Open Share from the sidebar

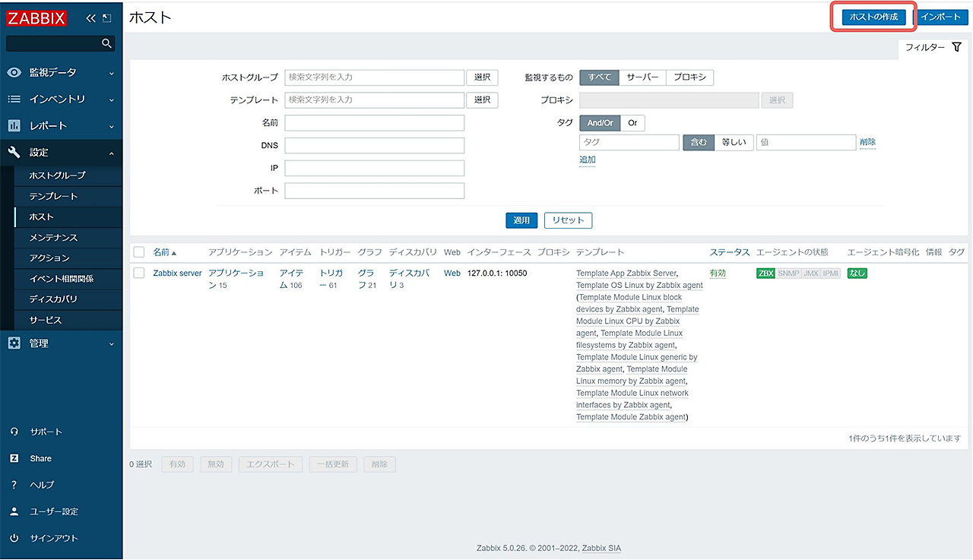point(40,458)
